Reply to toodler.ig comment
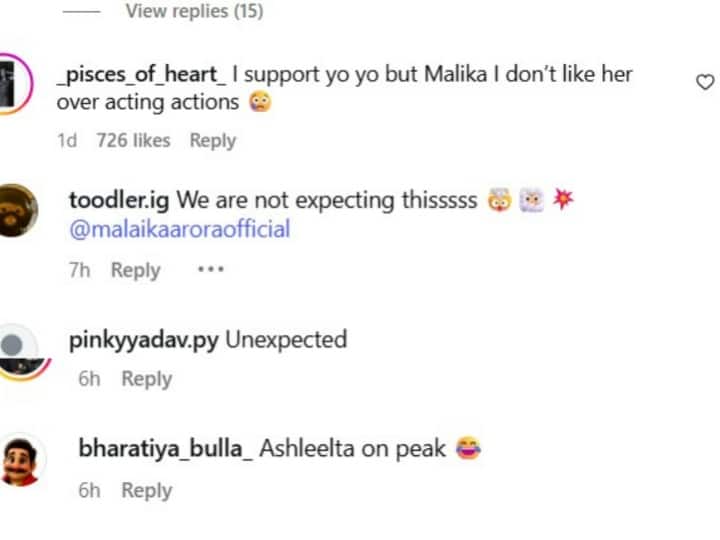Image resolution: width=720 pixels, height=540 pixels. click(135, 270)
